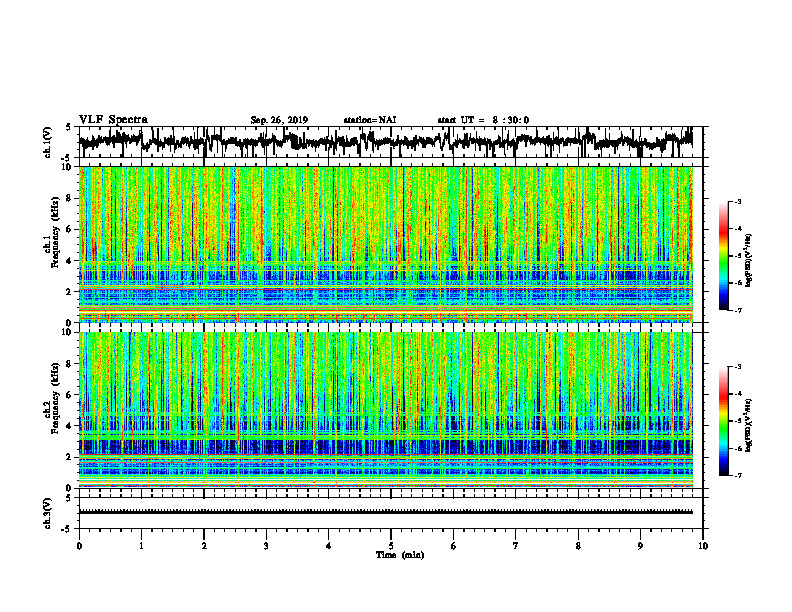The image size is (792, 612).
Task: Click the "Time (min)" axis title
Action: point(400,555)
